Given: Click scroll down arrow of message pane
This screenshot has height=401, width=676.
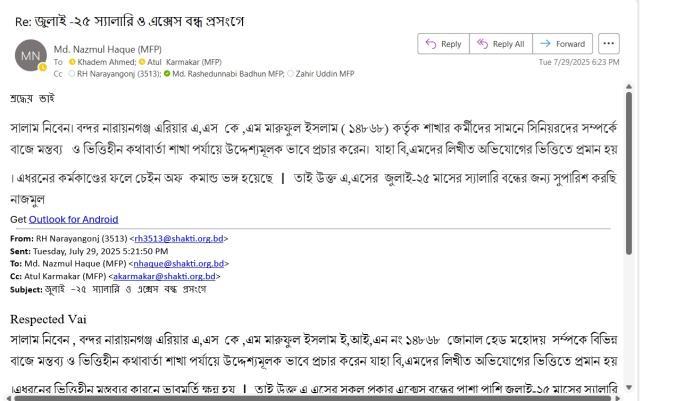Looking at the screenshot, I should click(629, 387).
